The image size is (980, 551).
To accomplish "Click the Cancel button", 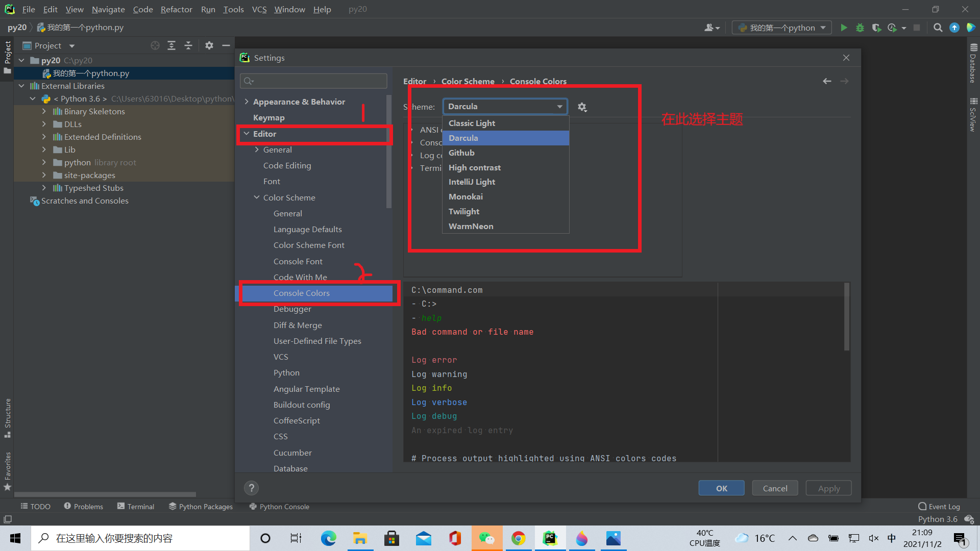I will [x=775, y=488].
